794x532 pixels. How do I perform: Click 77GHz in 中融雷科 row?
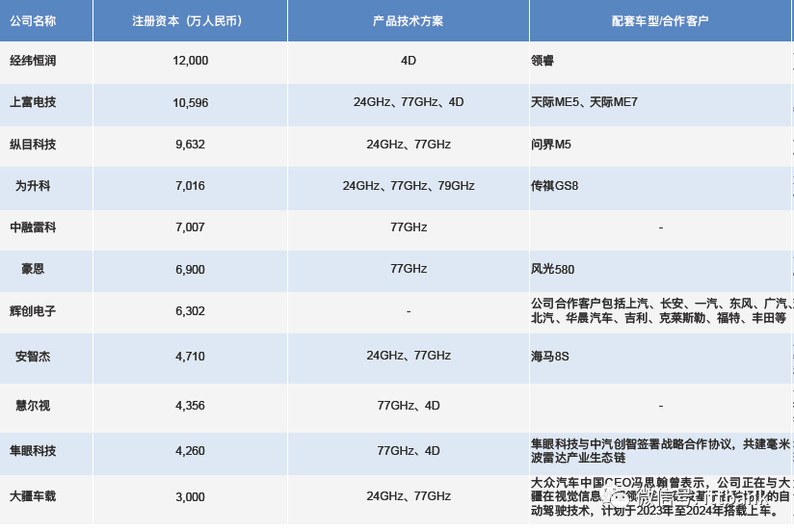[x=409, y=227]
